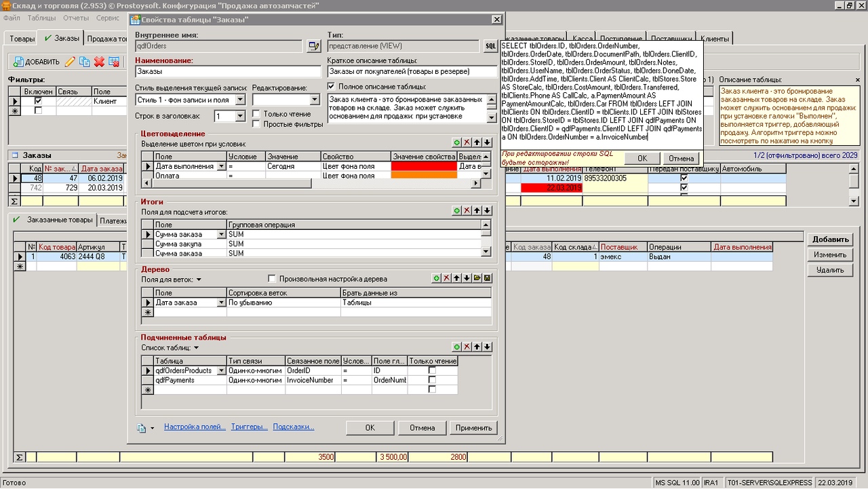Check Произвольная настройка дерева option
Image resolution: width=868 pixels, height=489 pixels.
pos(272,279)
